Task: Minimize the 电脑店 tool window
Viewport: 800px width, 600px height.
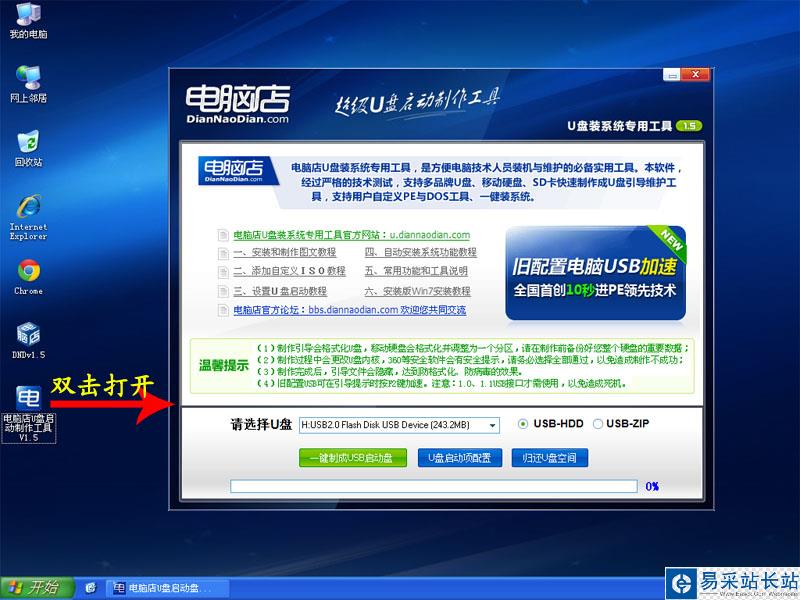Action: pyautogui.click(x=671, y=74)
